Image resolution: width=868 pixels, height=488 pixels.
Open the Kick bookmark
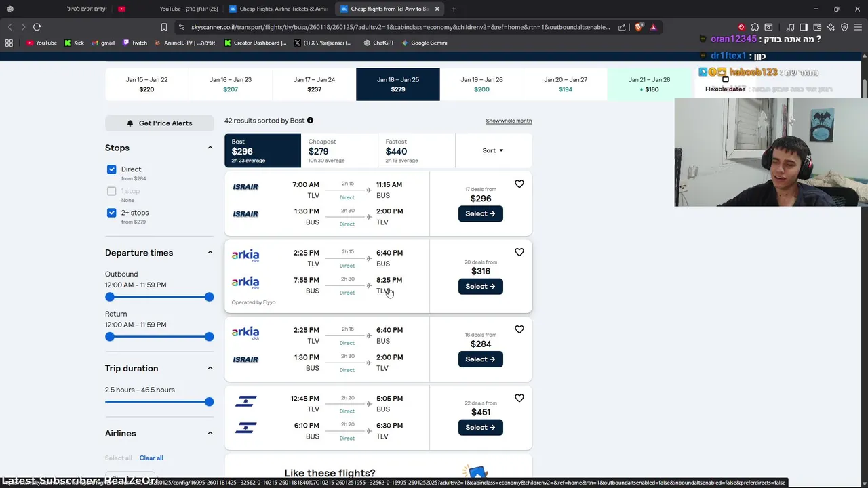(x=74, y=43)
